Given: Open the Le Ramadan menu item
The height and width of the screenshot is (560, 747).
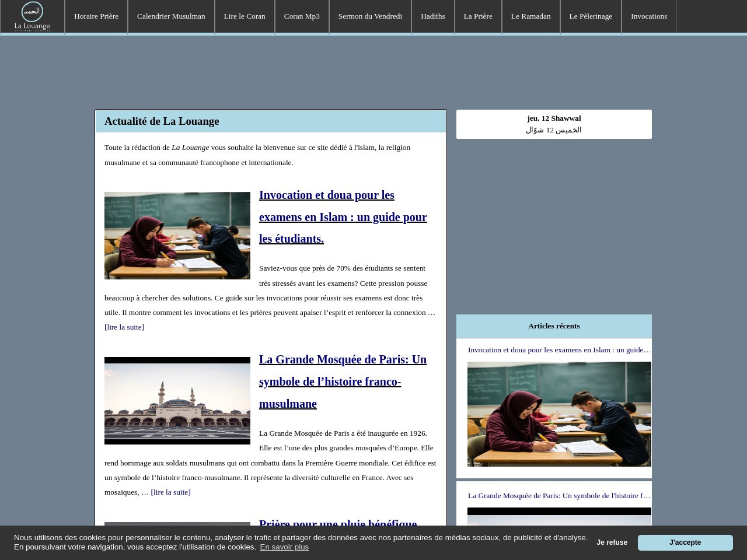Looking at the screenshot, I should pos(530,16).
